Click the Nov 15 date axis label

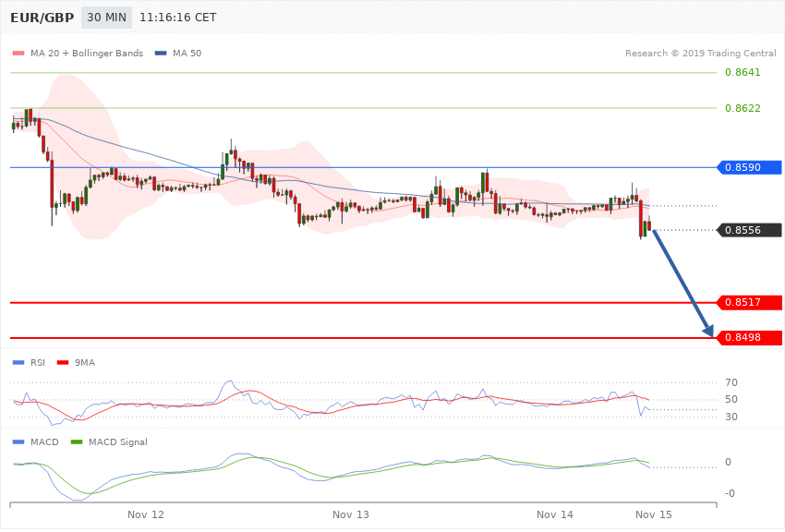653,514
